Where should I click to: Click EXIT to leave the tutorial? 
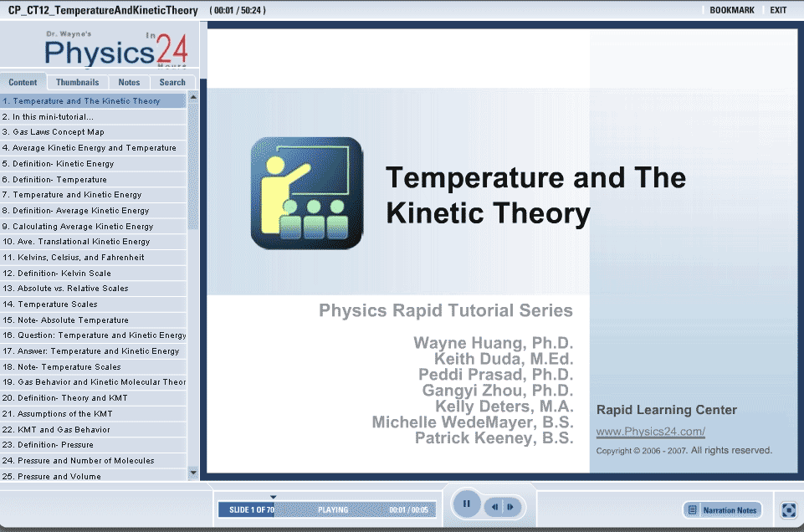coord(778,10)
